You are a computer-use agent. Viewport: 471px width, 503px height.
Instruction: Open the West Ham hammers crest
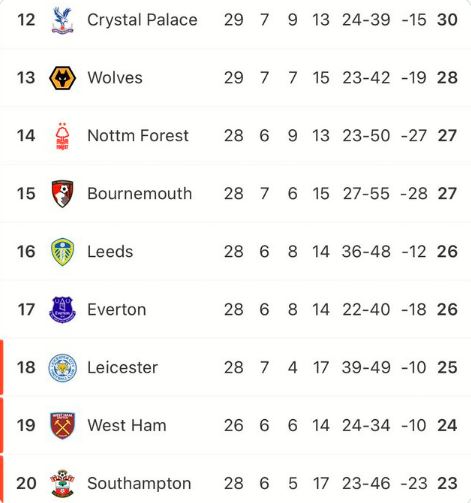point(62,425)
